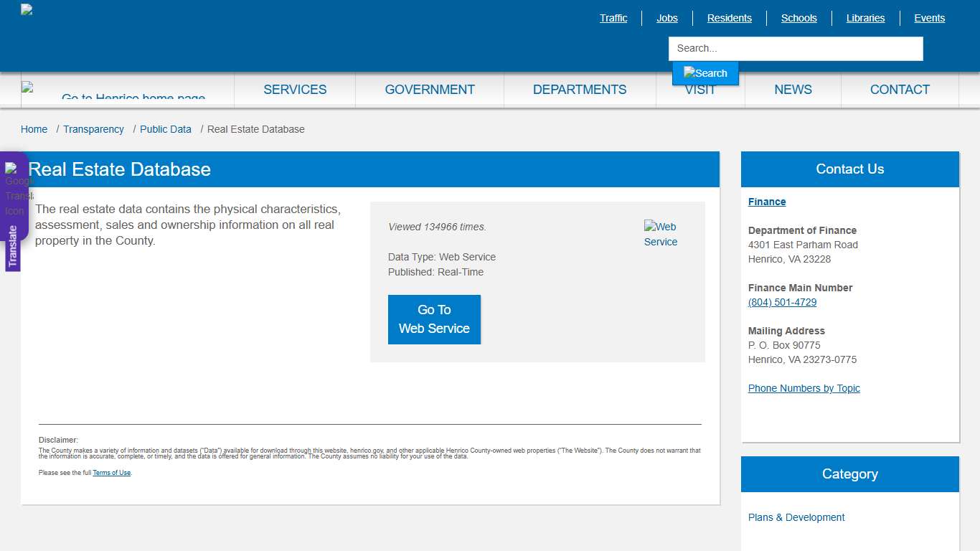This screenshot has width=980, height=551.
Task: Open the Terms of Use link
Action: [x=111, y=472]
